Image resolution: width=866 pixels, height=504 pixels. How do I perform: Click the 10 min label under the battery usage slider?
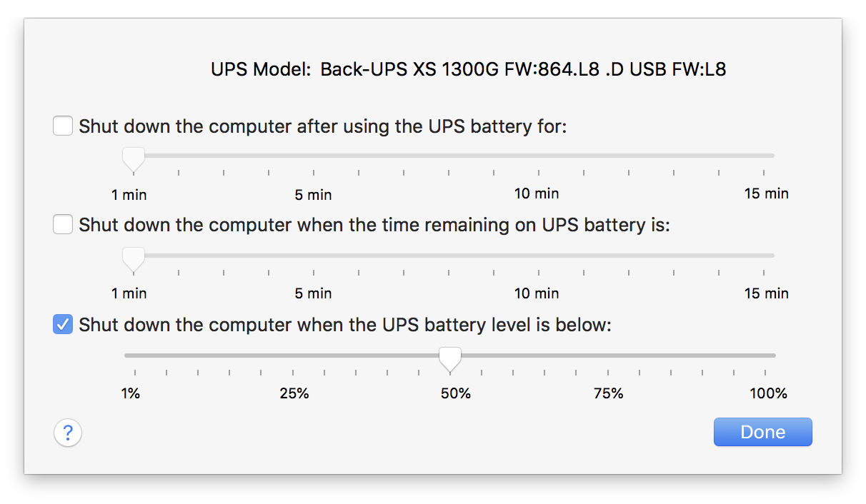pos(537,193)
